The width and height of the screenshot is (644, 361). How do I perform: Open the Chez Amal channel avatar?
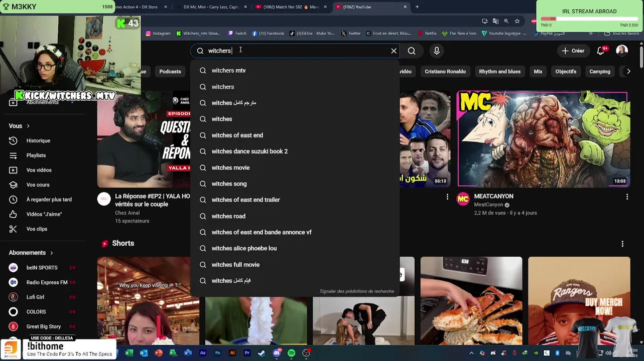pyautogui.click(x=104, y=199)
